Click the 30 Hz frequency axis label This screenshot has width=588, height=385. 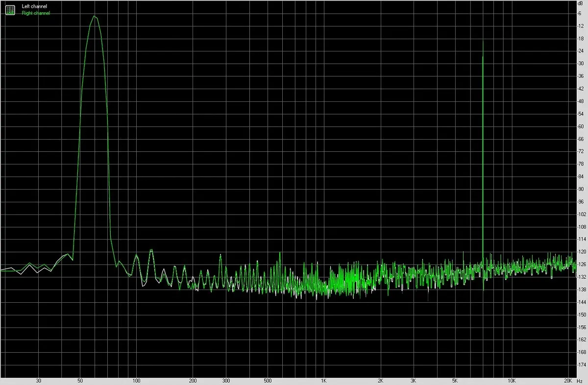point(39,381)
